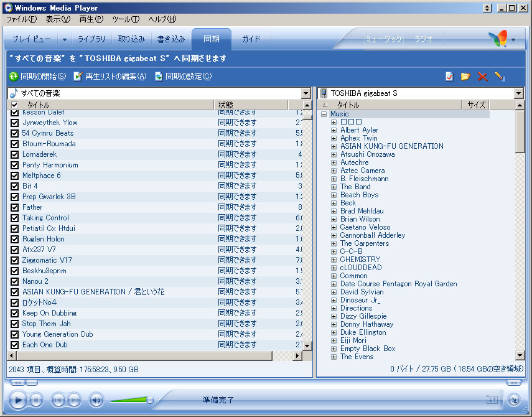
Task: Open the ミュージック service link
Action: 383,39
